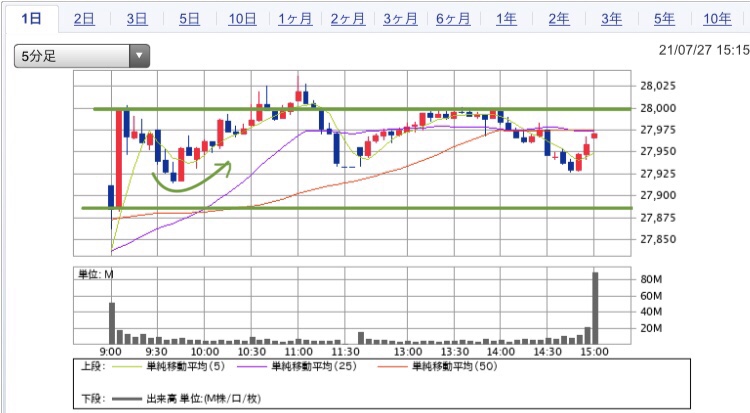Show the 1ヶ月 chart range
Screen dimensions: 750x413
[x=295, y=19]
